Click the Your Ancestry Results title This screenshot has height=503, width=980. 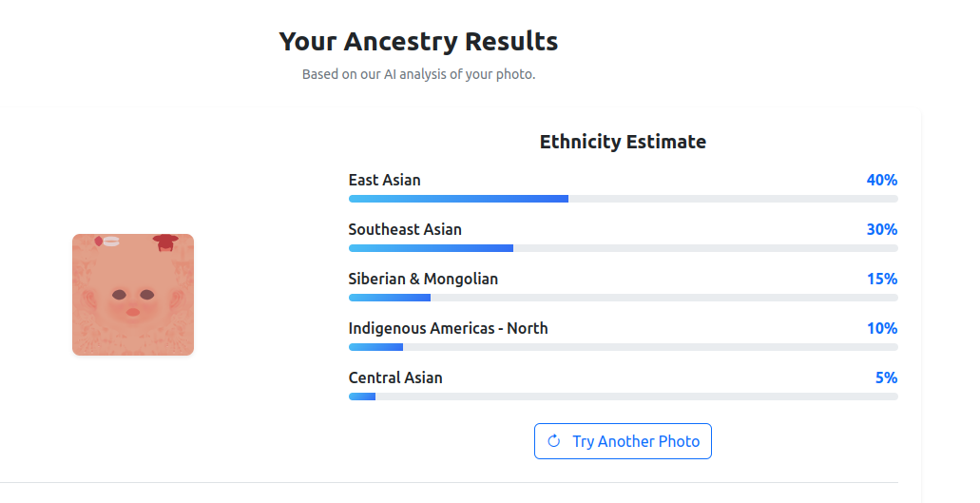418,42
